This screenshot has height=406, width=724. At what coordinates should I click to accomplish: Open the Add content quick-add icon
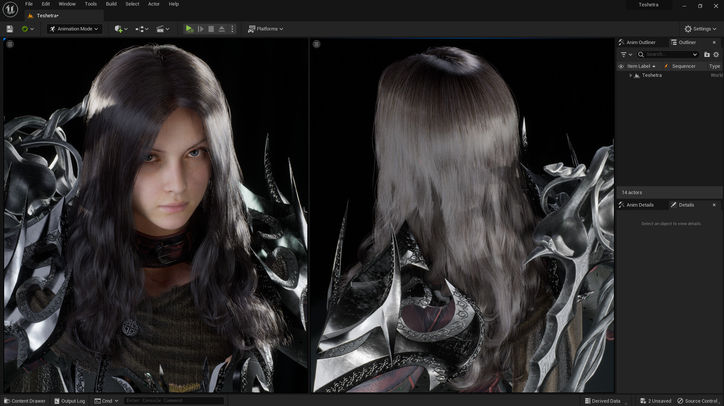(x=120, y=29)
